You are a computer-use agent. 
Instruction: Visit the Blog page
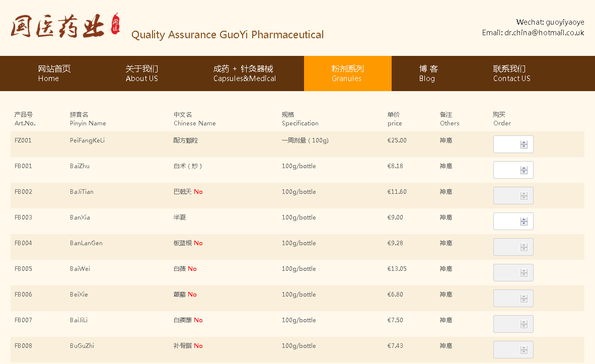[428, 74]
